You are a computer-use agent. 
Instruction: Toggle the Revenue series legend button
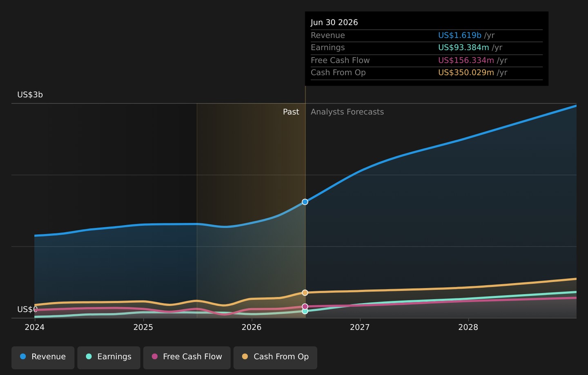click(x=43, y=357)
